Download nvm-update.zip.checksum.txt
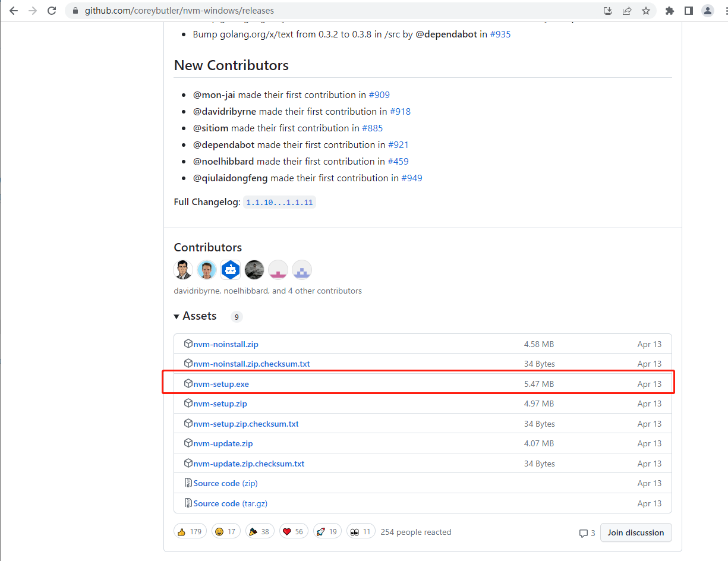This screenshot has height=561, width=728. point(249,464)
